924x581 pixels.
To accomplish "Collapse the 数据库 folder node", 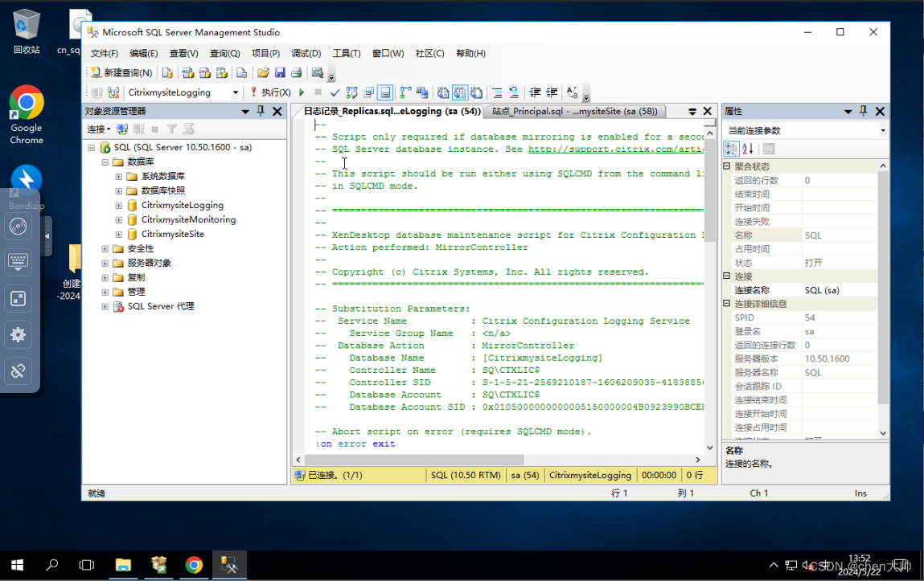I will (x=105, y=162).
